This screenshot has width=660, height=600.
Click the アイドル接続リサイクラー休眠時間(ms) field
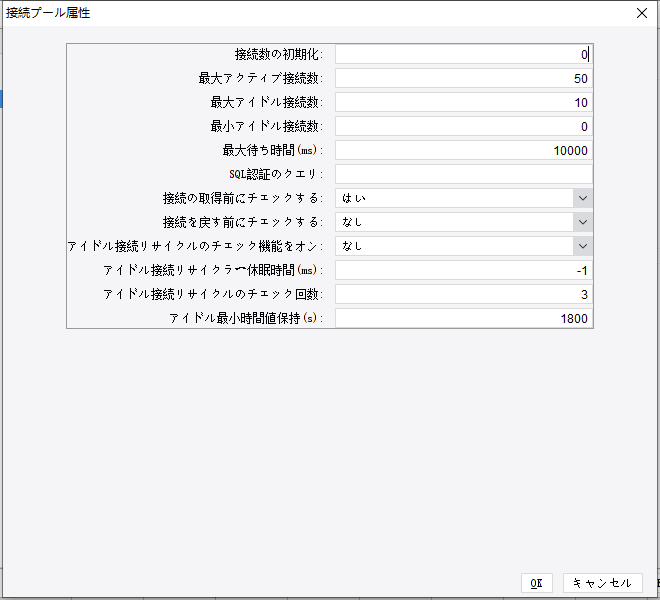coord(464,270)
